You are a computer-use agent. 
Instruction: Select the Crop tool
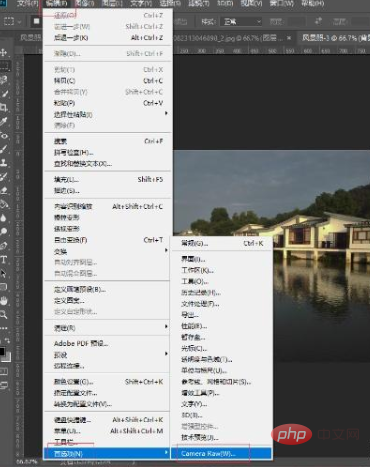click(4, 107)
